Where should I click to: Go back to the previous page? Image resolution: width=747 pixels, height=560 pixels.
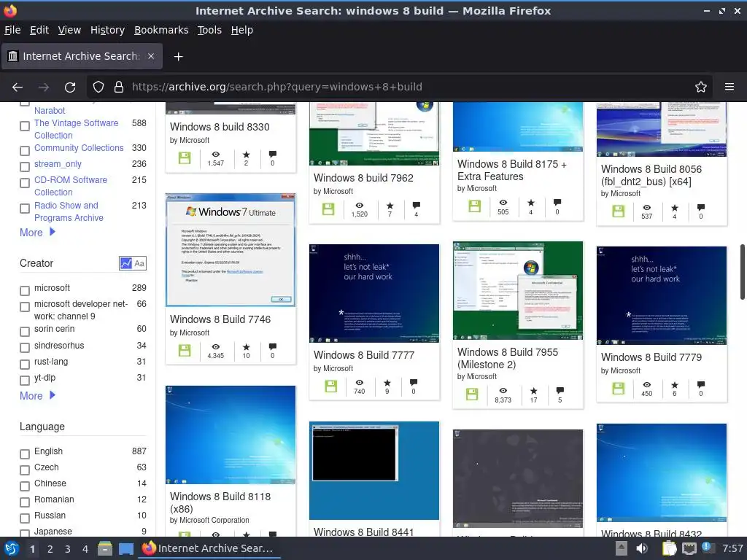(18, 87)
